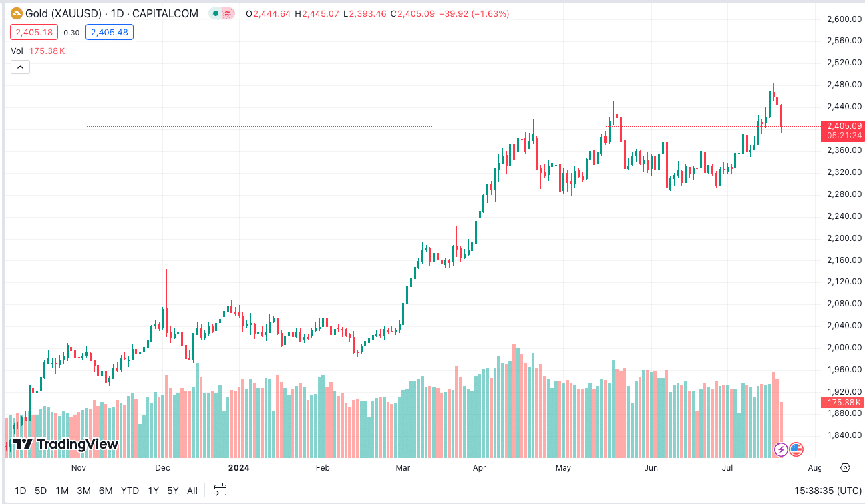This screenshot has width=865, height=504.
Task: Click the Apr label on time axis
Action: tap(479, 468)
